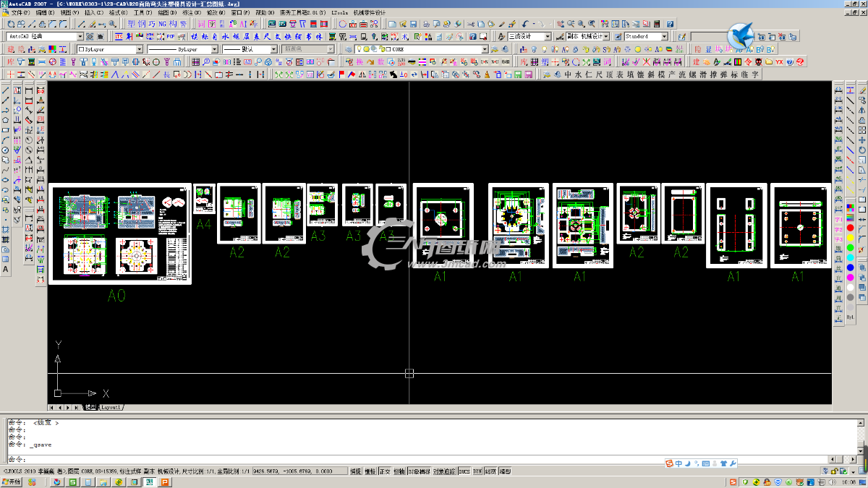Click the calculator icon in standard toolbar
The width and height of the screenshot is (868, 488).
[x=657, y=24]
